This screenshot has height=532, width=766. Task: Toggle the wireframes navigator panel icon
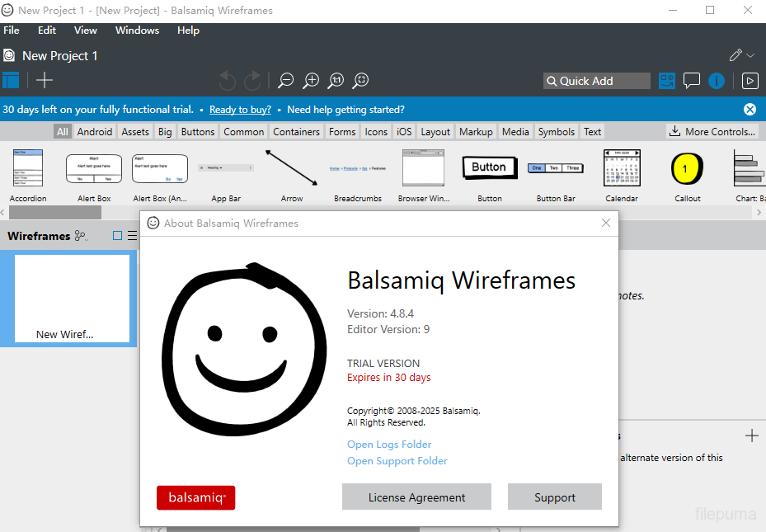[11, 81]
